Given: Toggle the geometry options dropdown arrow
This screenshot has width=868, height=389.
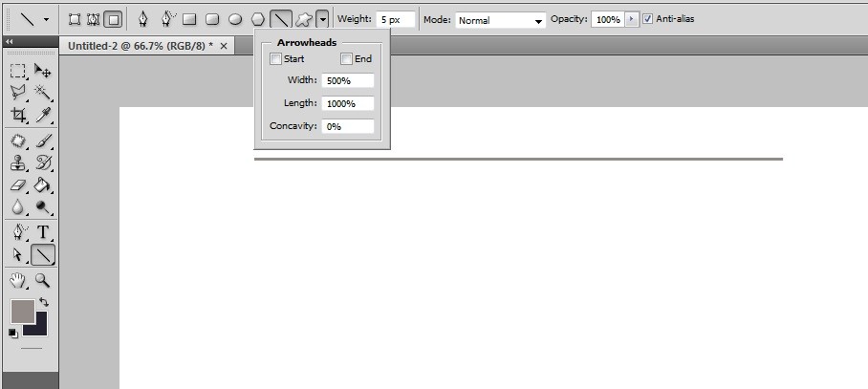Looking at the screenshot, I should [323, 20].
